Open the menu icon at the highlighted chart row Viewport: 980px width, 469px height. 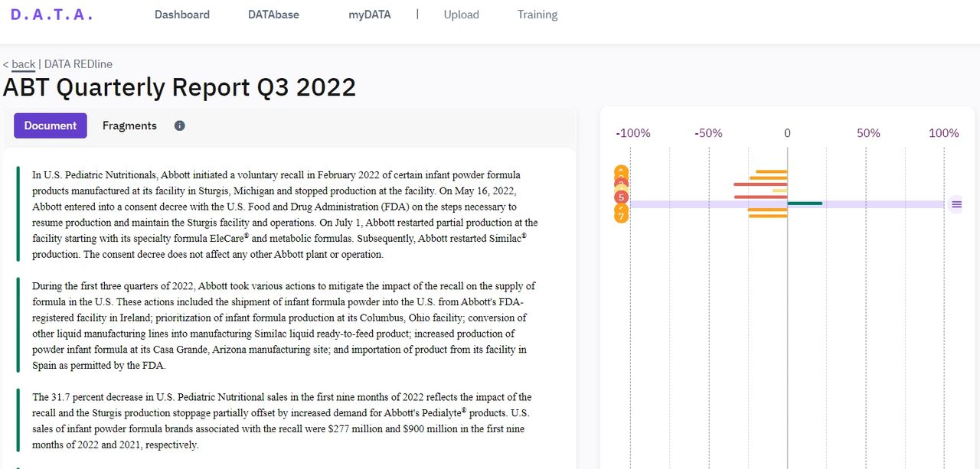(x=955, y=204)
